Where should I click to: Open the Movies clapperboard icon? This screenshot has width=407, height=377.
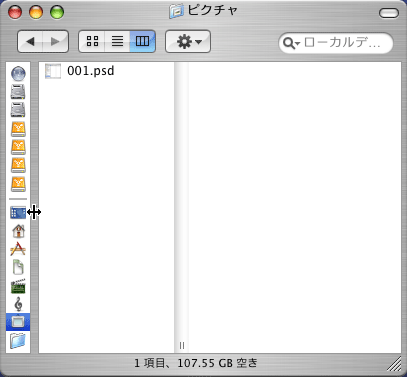[18, 286]
